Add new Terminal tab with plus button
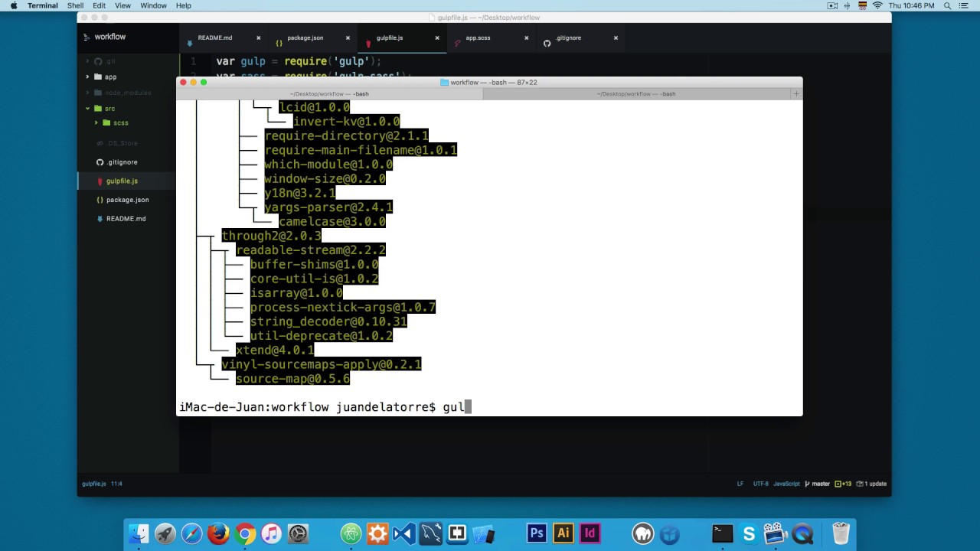 point(796,93)
